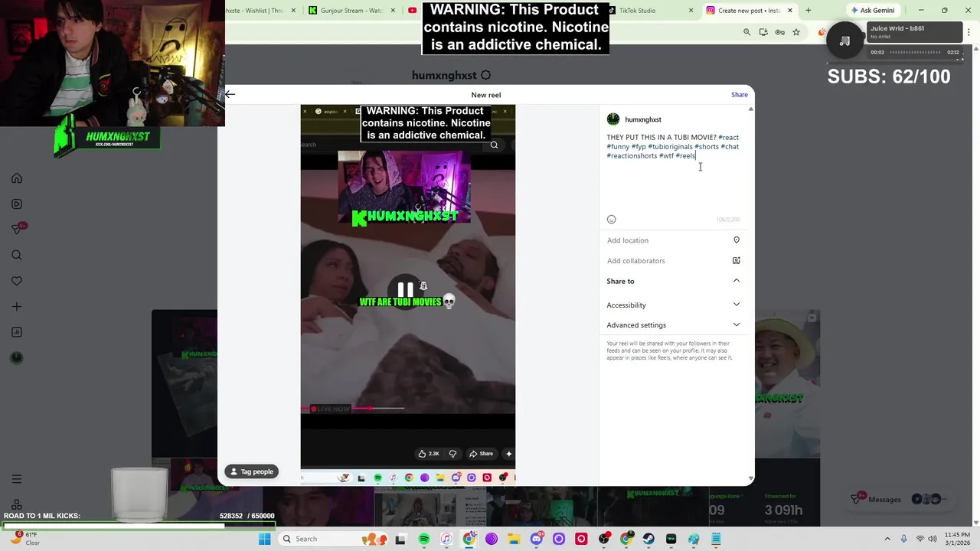Viewport: 980px width, 551px height.
Task: Click the install app icon in address bar
Action: pos(763,32)
